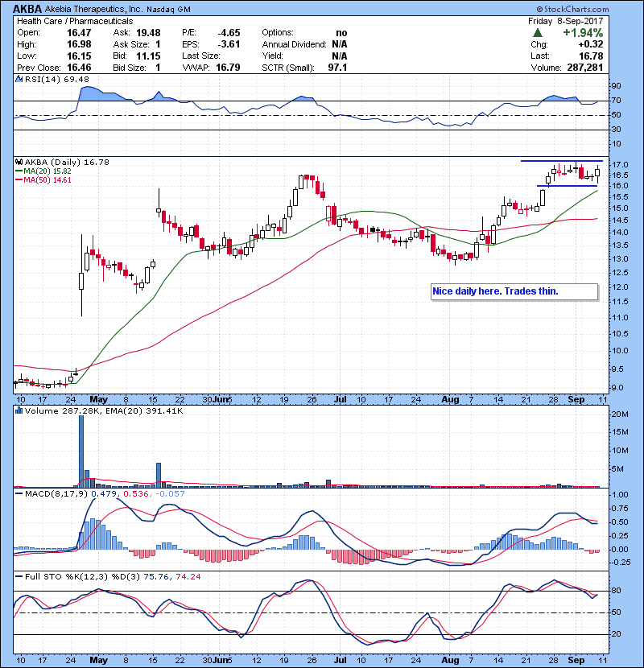Select the Akebia Therapeutics, Inc. company name
644x668 pixels.
[93, 9]
